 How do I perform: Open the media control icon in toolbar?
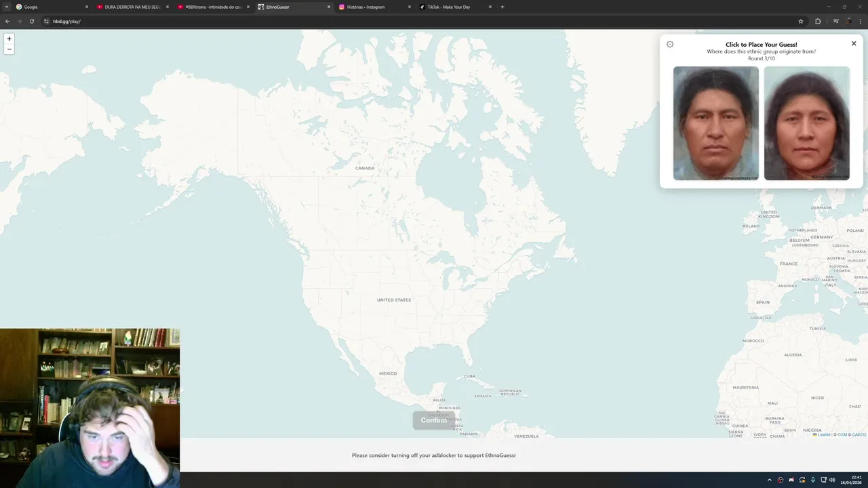tap(836, 21)
